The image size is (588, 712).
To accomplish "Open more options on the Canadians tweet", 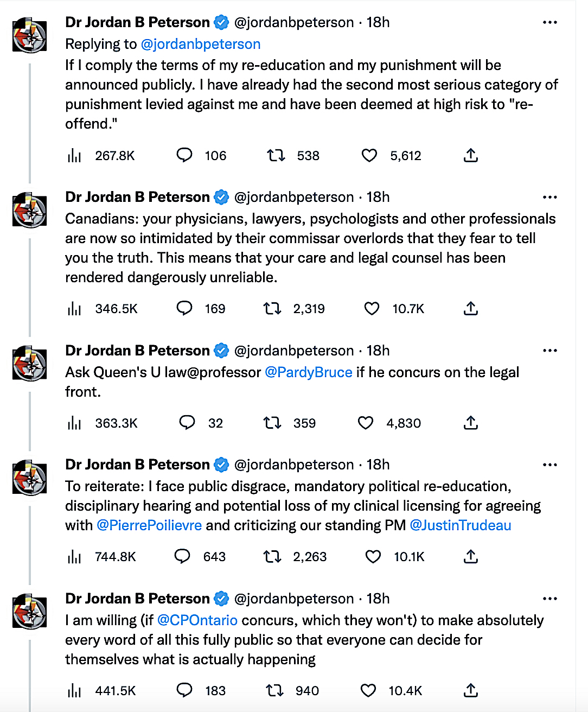I will coord(550,197).
